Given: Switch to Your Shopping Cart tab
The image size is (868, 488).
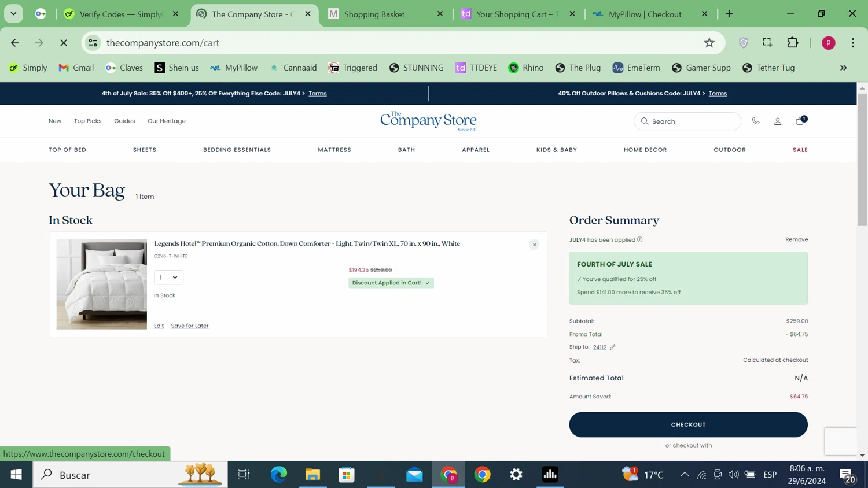Looking at the screenshot, I should [518, 14].
